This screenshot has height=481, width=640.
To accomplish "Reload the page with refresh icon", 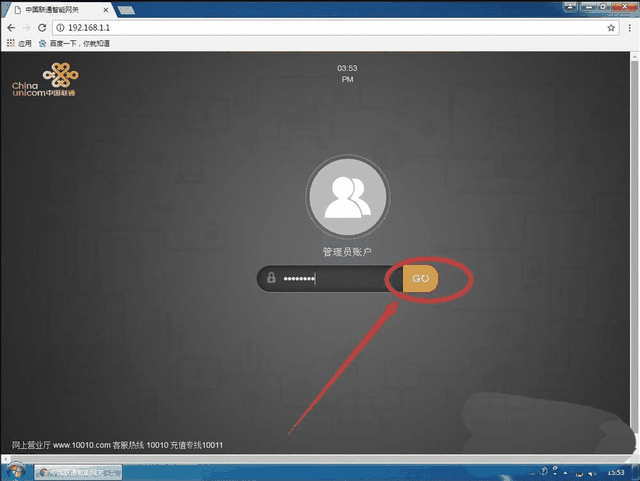I will [x=42, y=28].
